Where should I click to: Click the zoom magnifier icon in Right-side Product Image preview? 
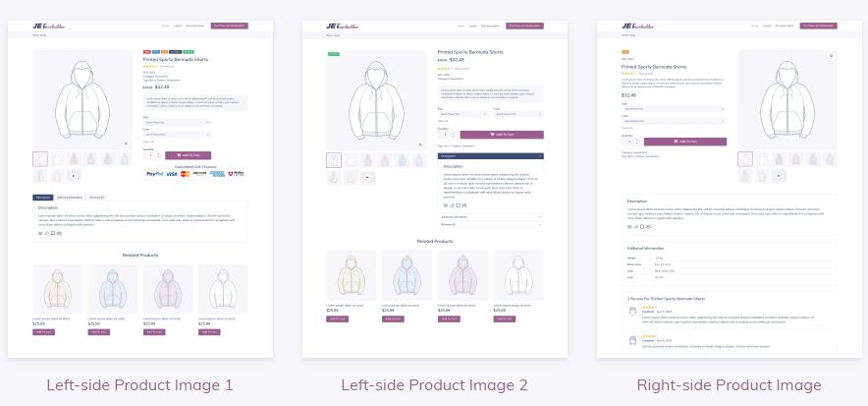coord(831,56)
